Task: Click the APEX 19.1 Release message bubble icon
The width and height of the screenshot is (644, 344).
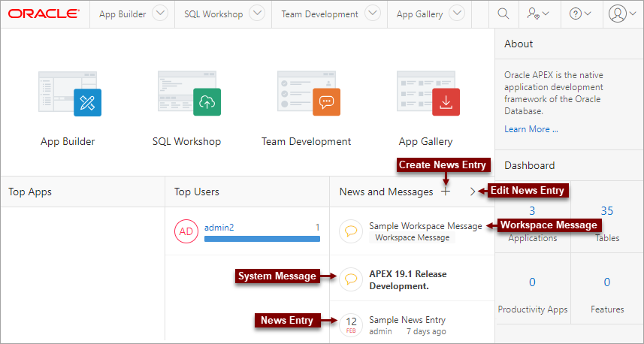Action: (351, 279)
